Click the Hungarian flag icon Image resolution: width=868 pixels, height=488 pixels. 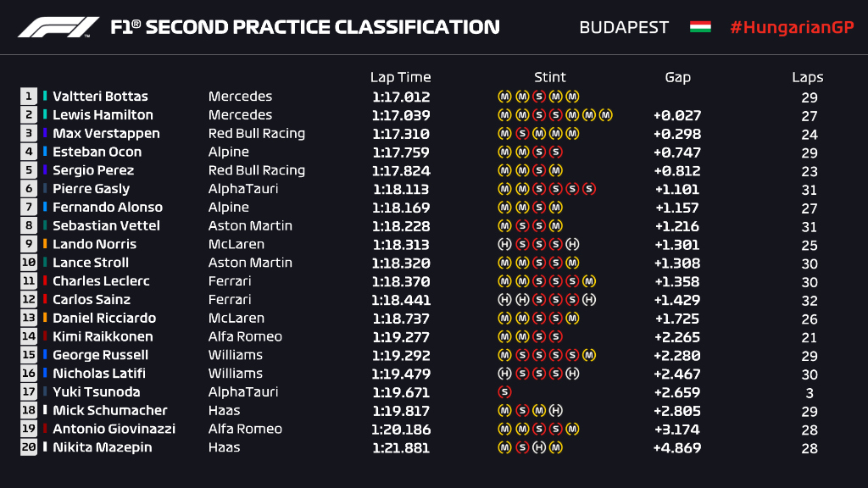coord(700,27)
